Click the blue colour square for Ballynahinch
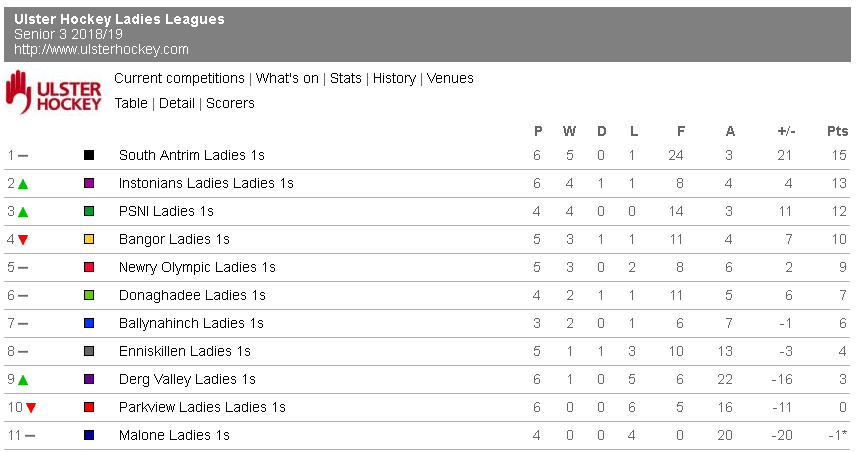The height and width of the screenshot is (452, 859). [x=89, y=323]
